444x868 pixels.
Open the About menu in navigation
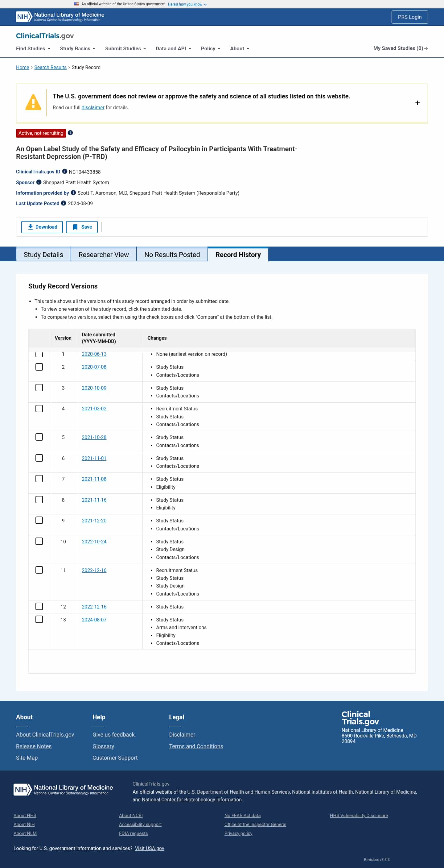(240, 48)
